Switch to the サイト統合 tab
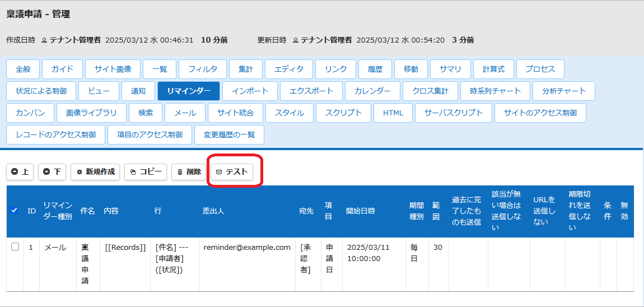 coord(235,113)
